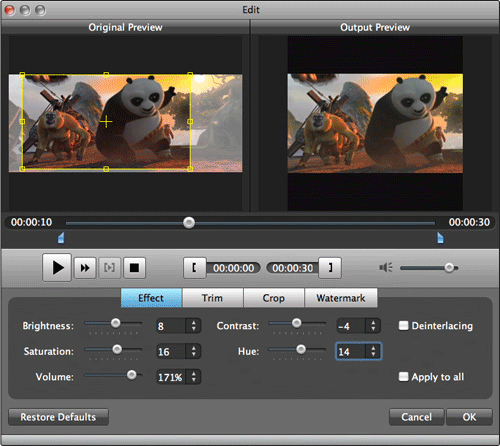Click the crop center crosshair marker
This screenshot has width=500, height=446.
click(x=106, y=122)
